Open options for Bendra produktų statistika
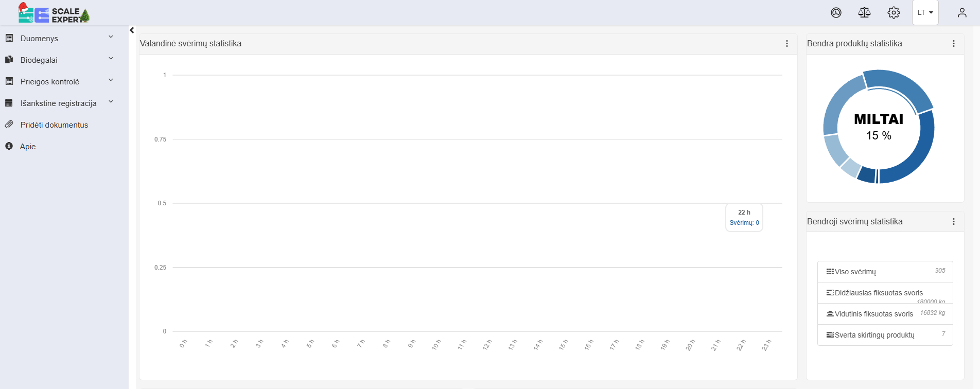Screen dimensions: 980x389 [953, 44]
